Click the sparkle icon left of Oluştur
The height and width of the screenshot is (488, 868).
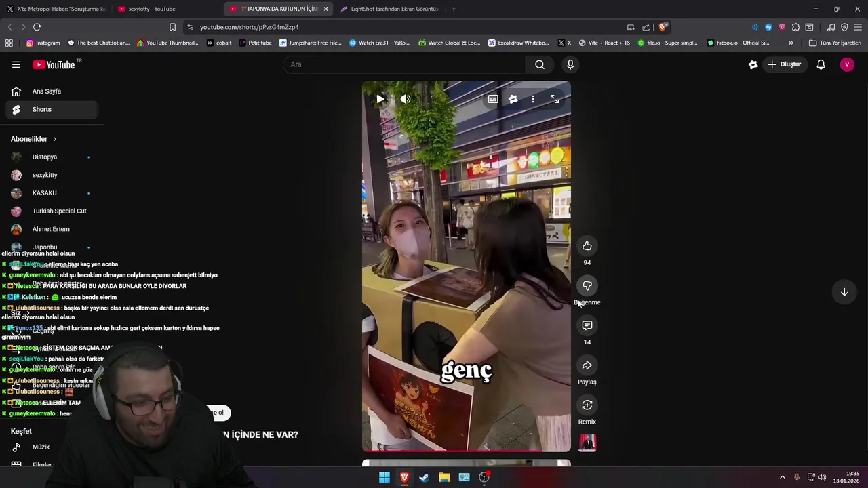click(753, 64)
